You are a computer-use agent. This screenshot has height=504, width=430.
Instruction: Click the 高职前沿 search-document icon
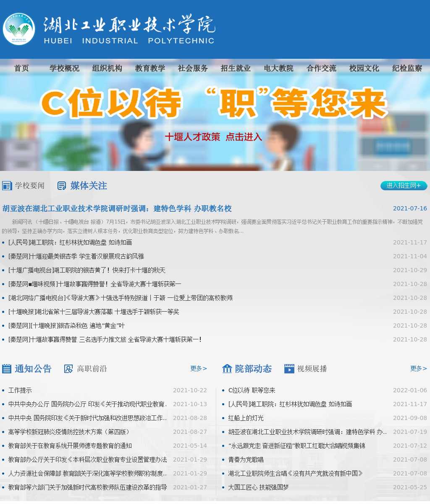coord(68,369)
